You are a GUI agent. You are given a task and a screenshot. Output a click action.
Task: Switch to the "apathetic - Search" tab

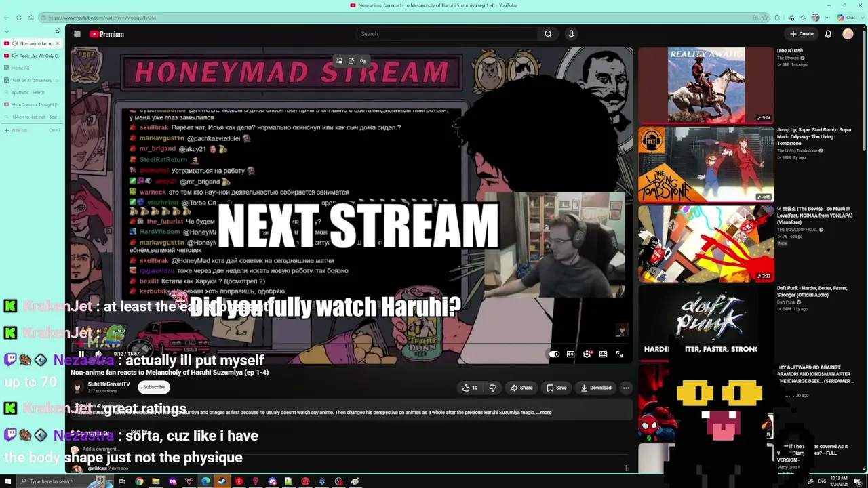33,92
